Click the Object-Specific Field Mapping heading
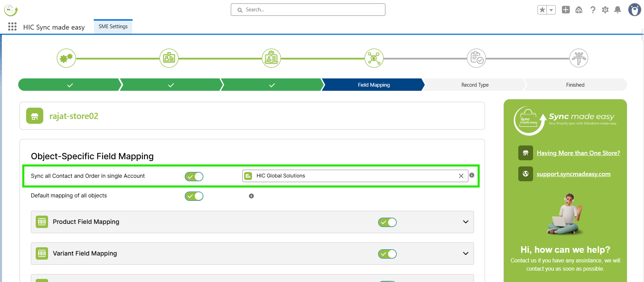This screenshot has width=644, height=282. (x=92, y=156)
